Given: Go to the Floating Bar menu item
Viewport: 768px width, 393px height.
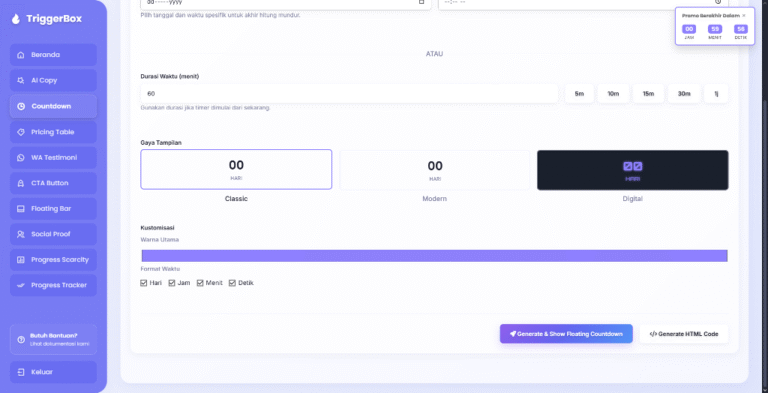Looking at the screenshot, I should [x=53, y=209].
